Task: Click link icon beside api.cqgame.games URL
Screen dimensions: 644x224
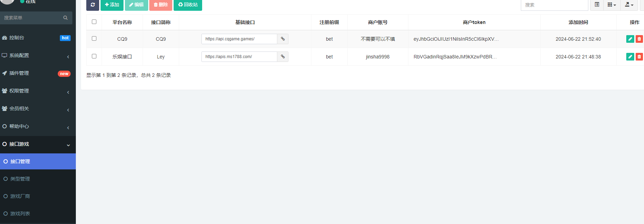Action: click(x=283, y=39)
